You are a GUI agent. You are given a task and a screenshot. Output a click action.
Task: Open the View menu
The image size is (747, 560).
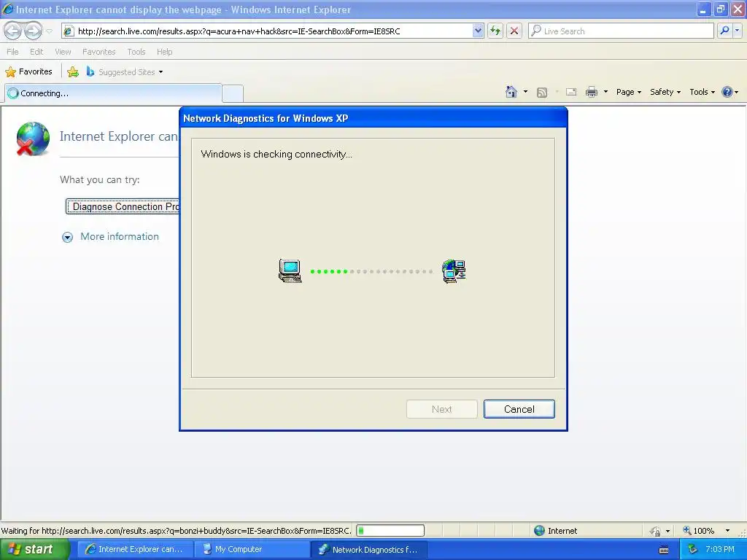pos(63,52)
